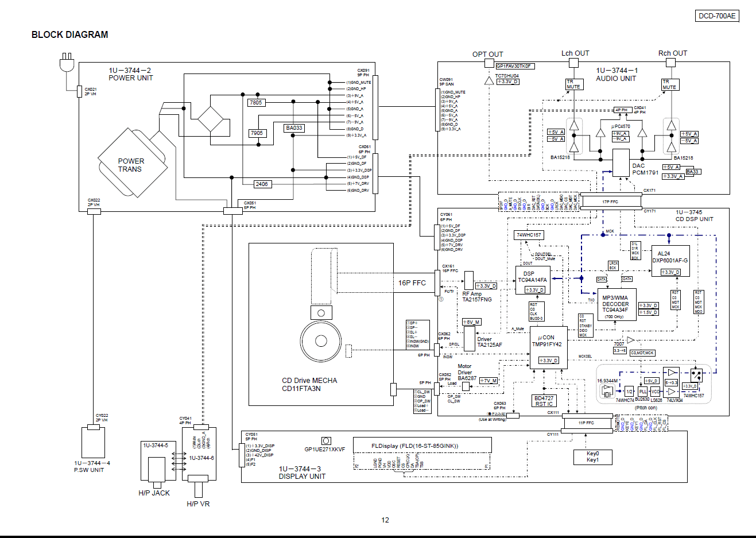Click the 11P FFC connector block

[587, 423]
